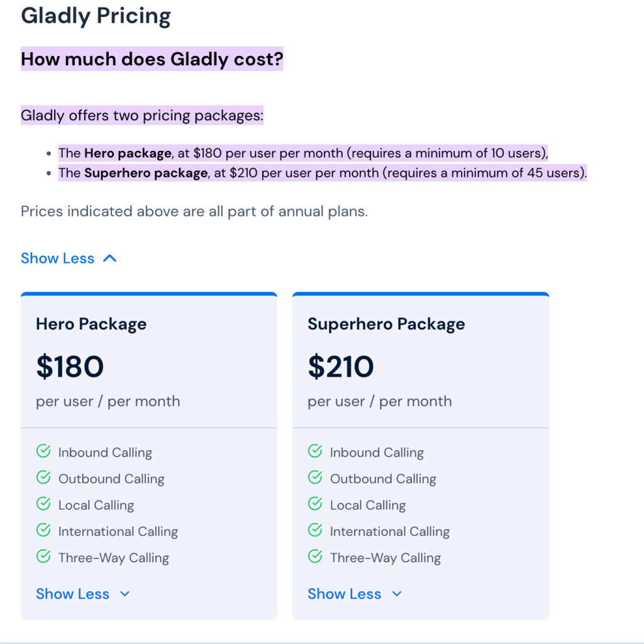Expand Superhero Package features with its chevron
Image resolution: width=644 pixels, height=644 pixels.
(396, 594)
